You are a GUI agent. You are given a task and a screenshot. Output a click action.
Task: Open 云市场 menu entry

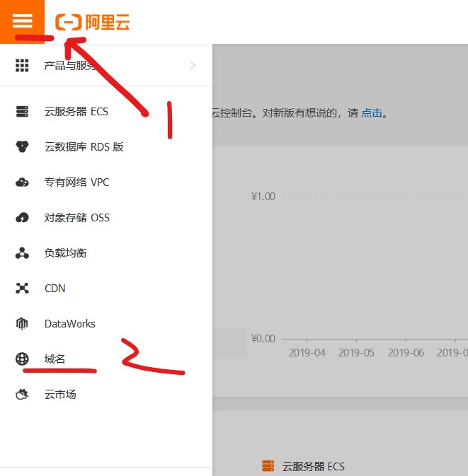[60, 395]
